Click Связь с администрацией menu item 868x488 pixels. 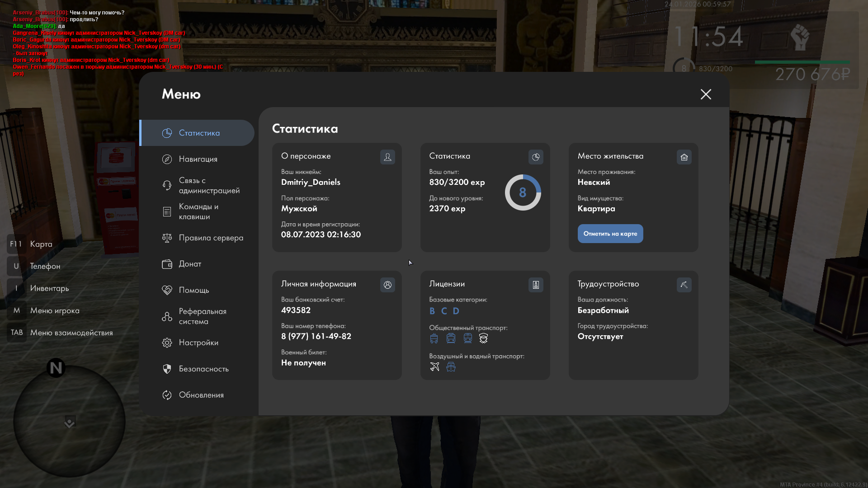[x=208, y=185]
